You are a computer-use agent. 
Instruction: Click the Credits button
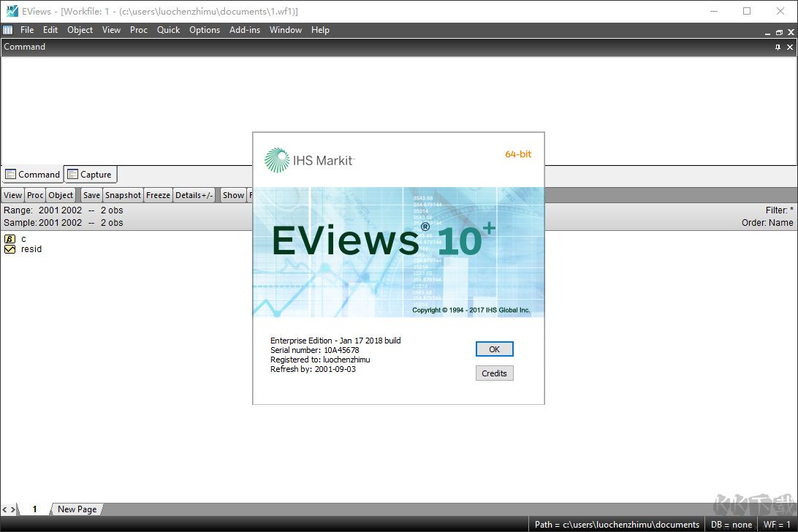pyautogui.click(x=494, y=373)
